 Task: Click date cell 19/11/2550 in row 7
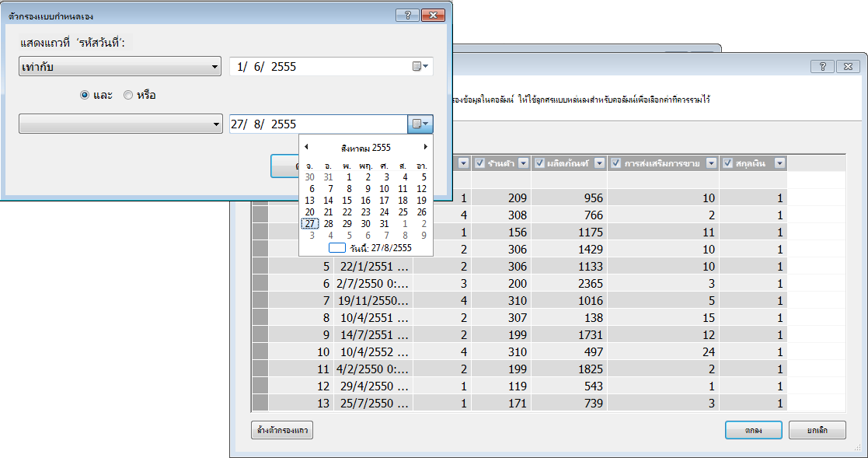tap(374, 301)
